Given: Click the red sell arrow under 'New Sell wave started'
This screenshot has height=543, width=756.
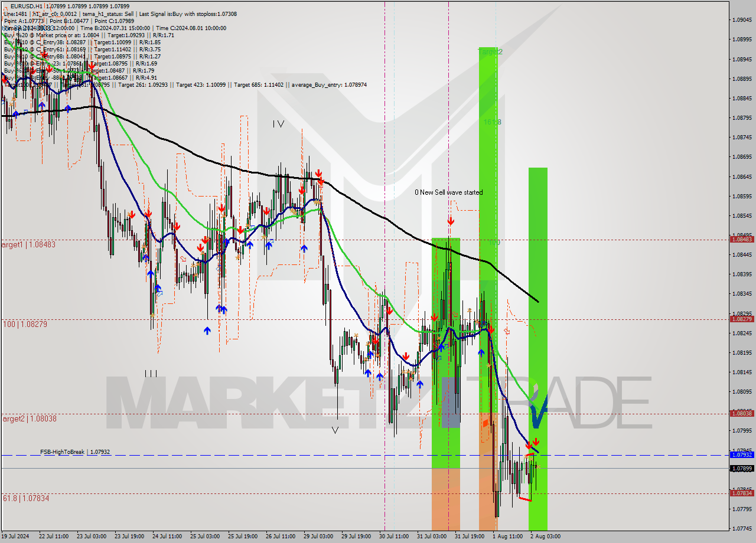Looking at the screenshot, I should pos(451,221).
